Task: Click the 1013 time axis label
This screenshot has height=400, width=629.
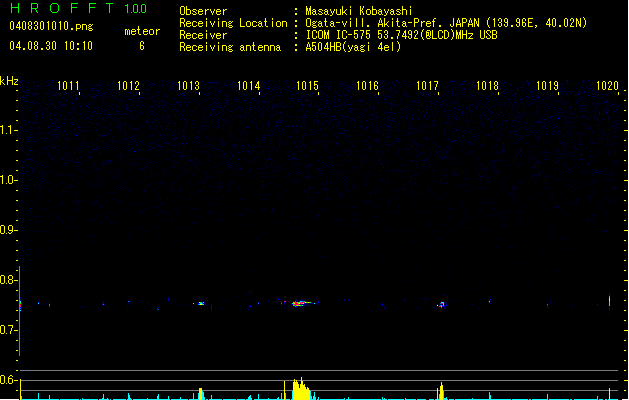Action: [188, 86]
